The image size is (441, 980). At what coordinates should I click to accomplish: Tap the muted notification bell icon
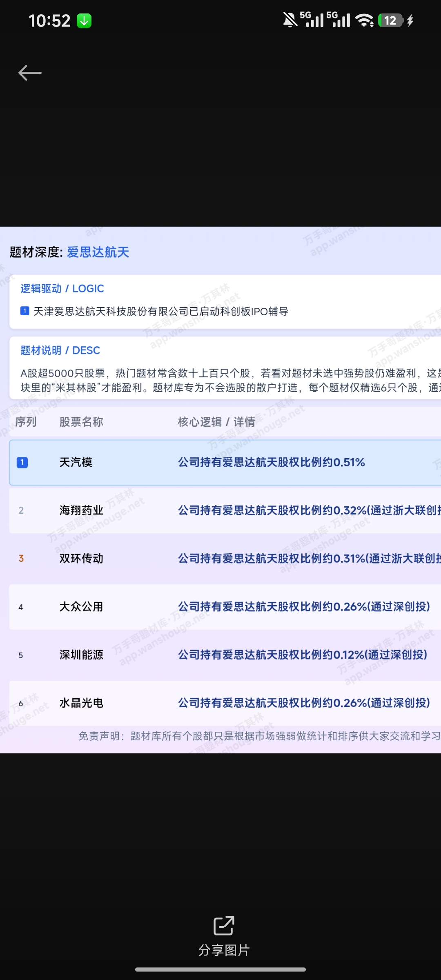[x=290, y=20]
